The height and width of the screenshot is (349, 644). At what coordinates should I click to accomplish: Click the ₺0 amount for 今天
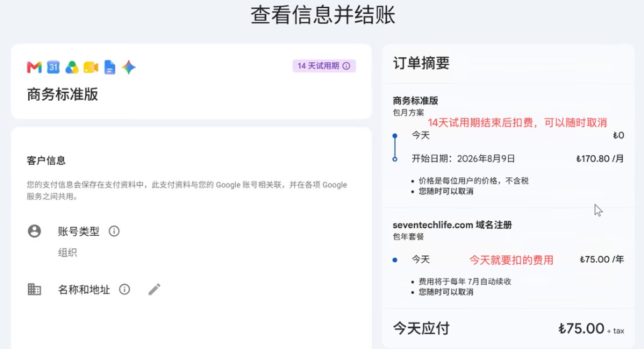[x=619, y=135]
